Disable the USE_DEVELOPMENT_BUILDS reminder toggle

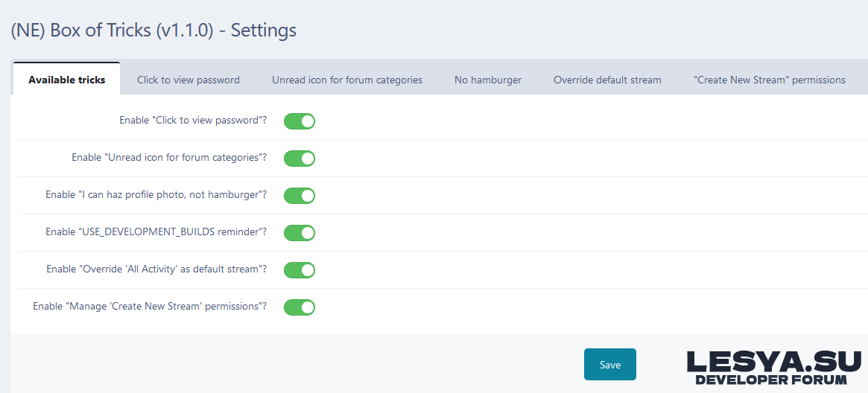(300, 233)
